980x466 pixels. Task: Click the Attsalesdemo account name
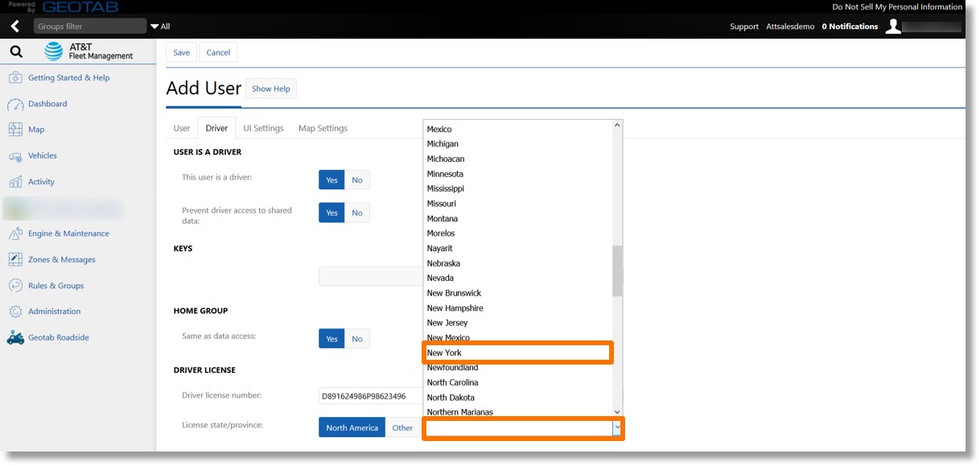coord(790,27)
